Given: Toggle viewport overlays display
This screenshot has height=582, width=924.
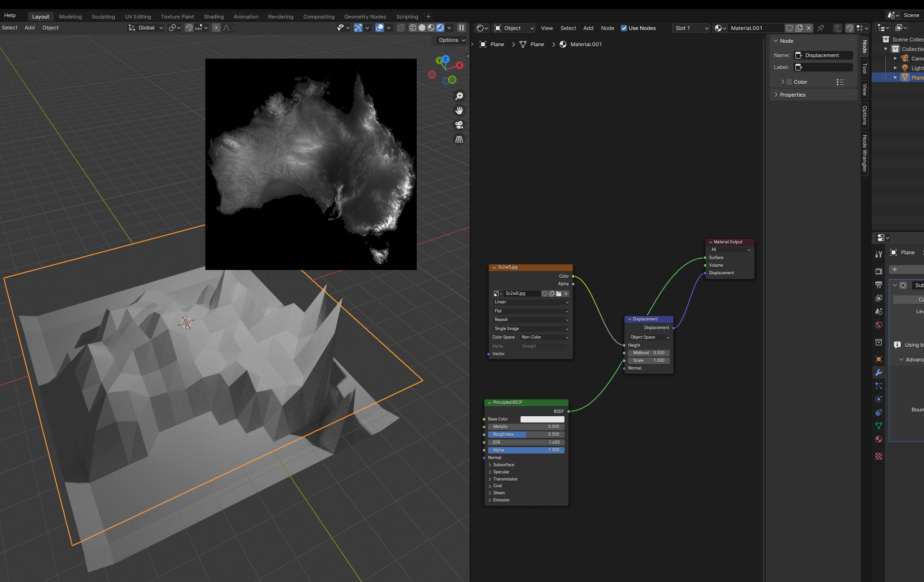Looking at the screenshot, I should (x=380, y=28).
